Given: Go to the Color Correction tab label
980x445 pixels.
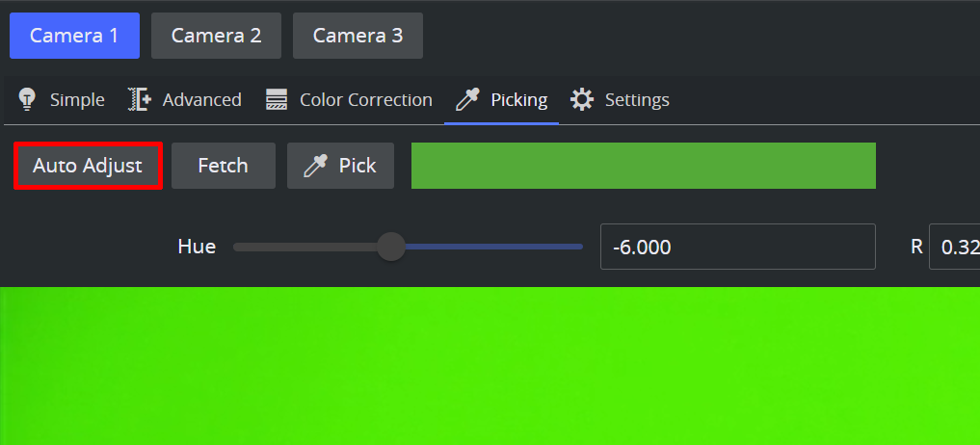Looking at the screenshot, I should click(365, 99).
